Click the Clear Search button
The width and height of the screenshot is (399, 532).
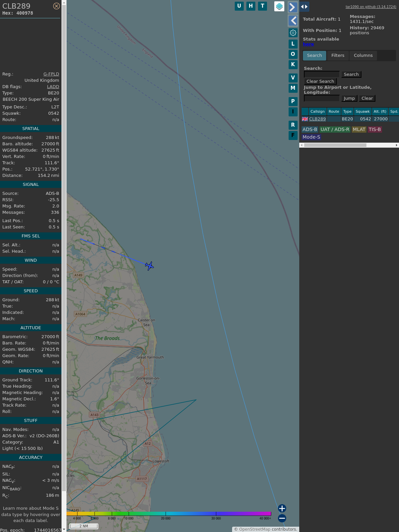click(x=320, y=81)
